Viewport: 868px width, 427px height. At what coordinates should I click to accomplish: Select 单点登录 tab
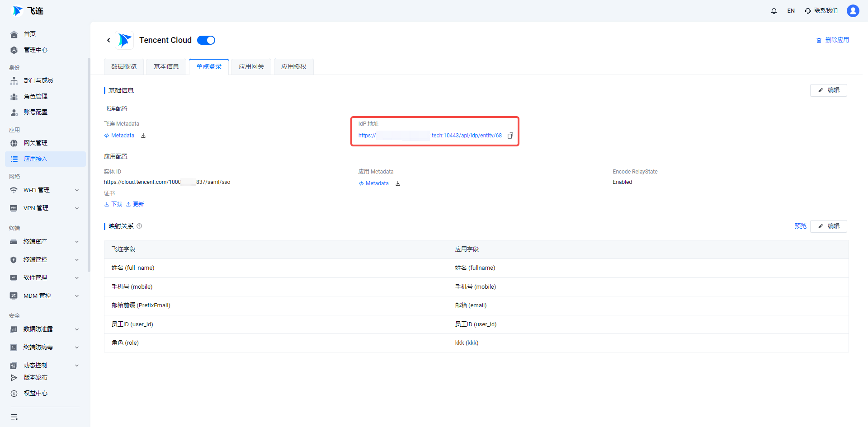click(209, 66)
